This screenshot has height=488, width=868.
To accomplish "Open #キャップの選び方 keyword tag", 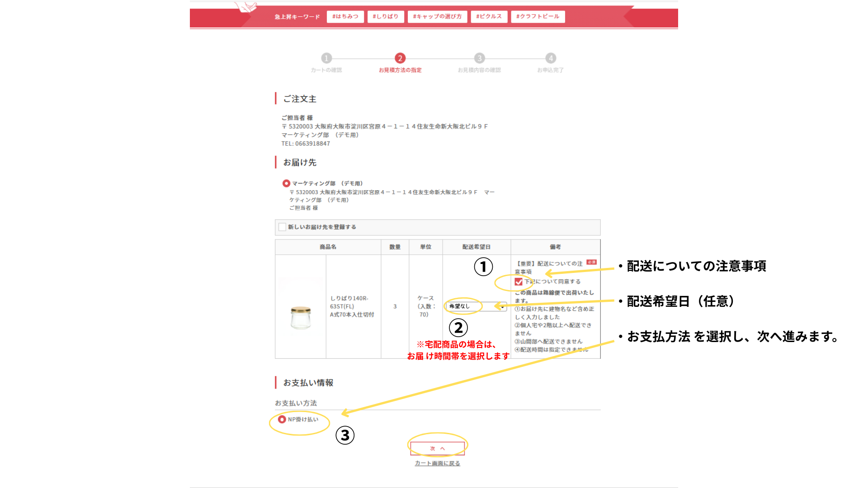I will tap(437, 17).
